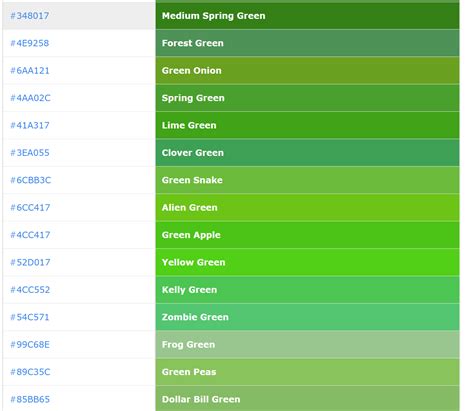Choose the Green Onion color bar
Screen dimensions: 474x411
307,70
